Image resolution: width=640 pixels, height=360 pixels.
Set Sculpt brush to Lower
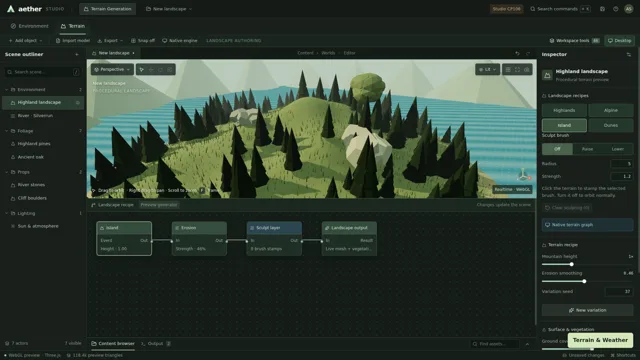[x=618, y=149]
